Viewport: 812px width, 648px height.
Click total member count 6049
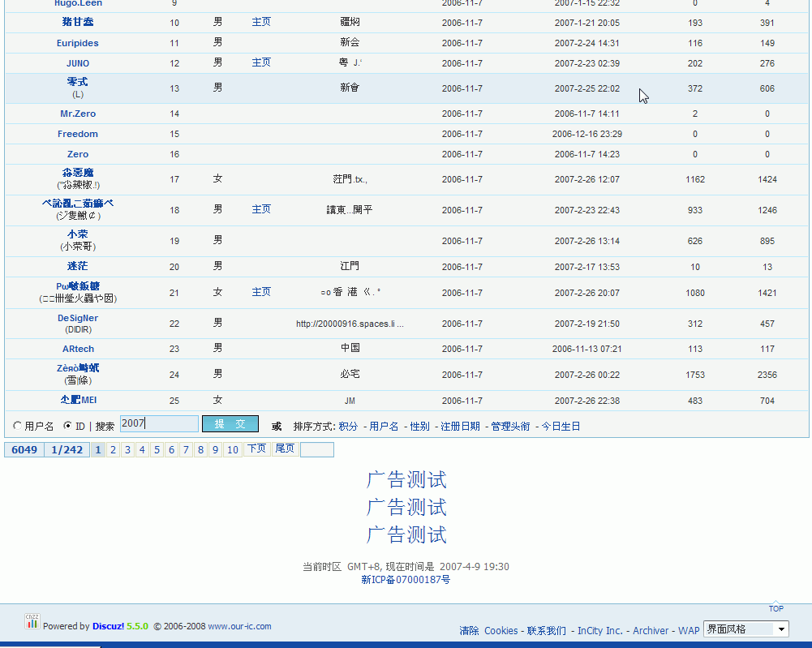coord(24,450)
